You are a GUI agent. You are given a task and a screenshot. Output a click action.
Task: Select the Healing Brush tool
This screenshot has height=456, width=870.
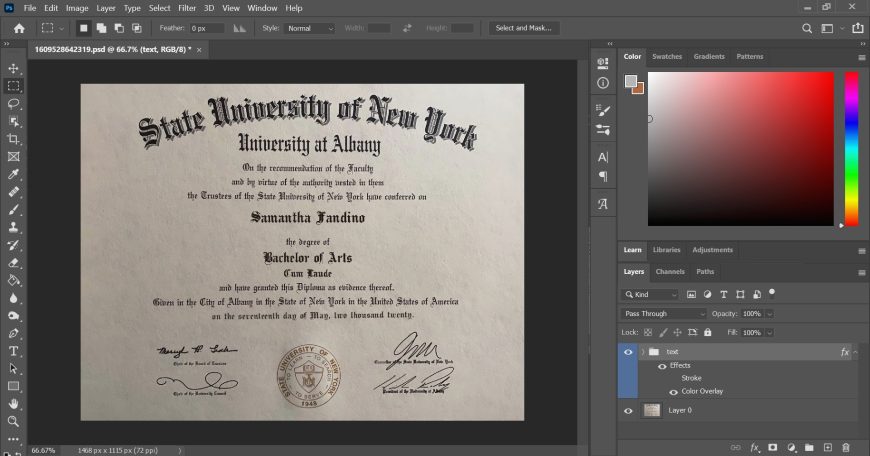[x=13, y=192]
